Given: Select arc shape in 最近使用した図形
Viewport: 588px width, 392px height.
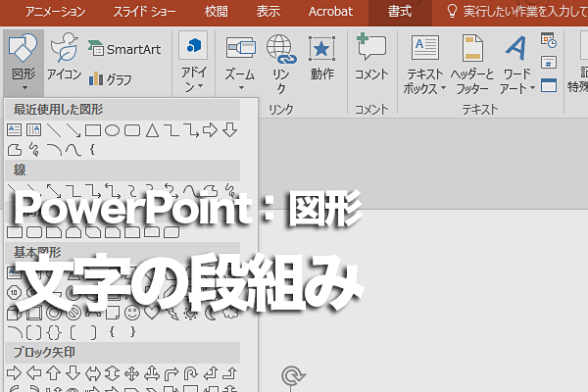Looking at the screenshot, I should click(x=54, y=150).
